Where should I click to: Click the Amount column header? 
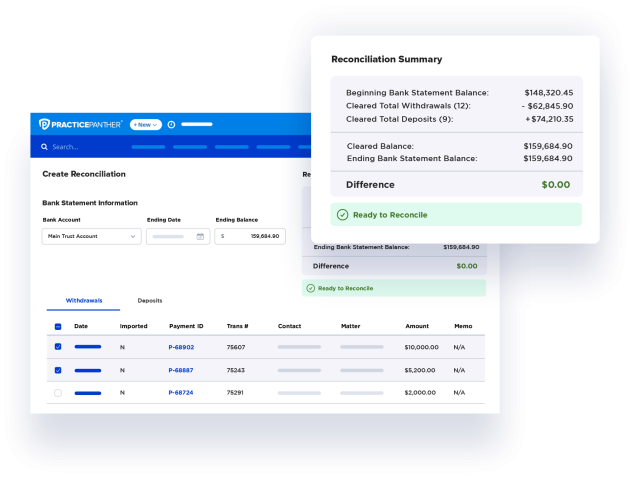click(416, 326)
